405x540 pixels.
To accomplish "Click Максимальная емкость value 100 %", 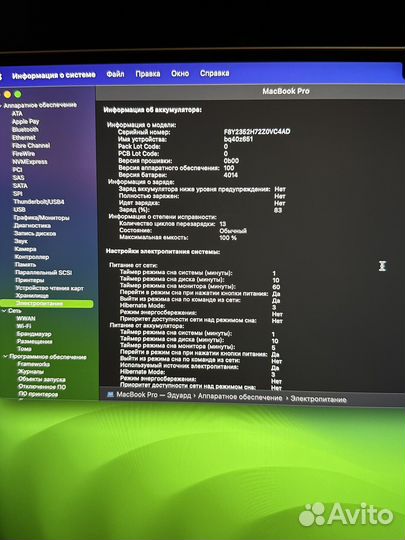I will coord(228,238).
